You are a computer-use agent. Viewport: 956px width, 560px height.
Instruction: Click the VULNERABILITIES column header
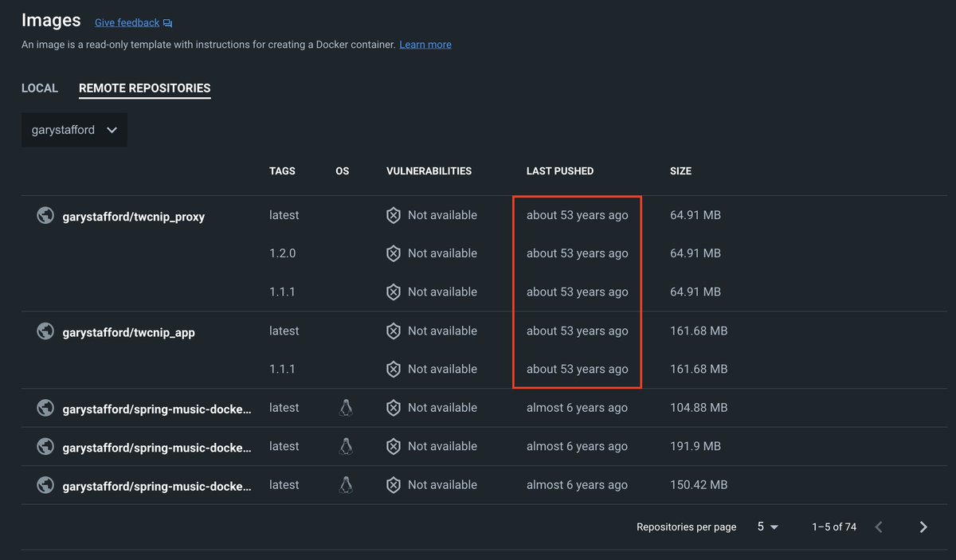coord(429,171)
